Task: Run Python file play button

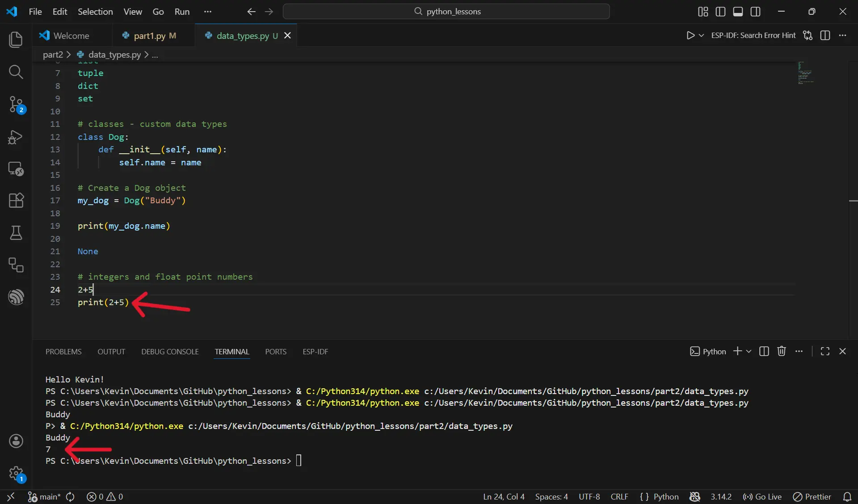Action: [x=690, y=35]
